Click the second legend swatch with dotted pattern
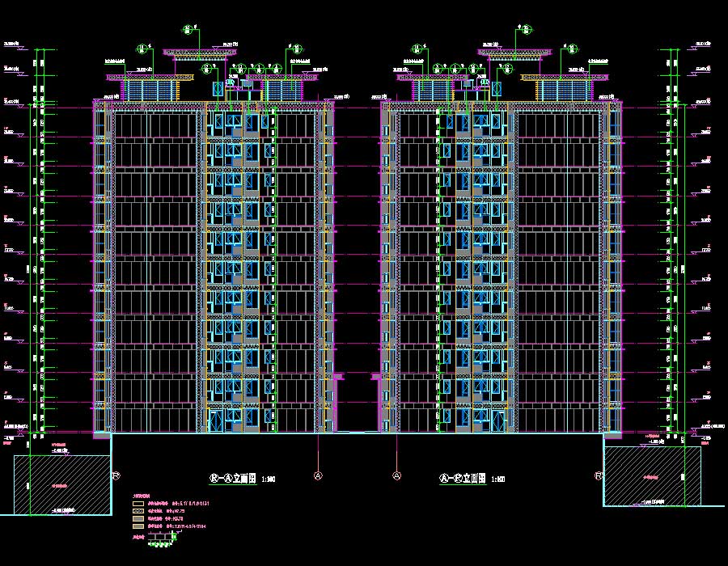The image size is (728, 566). (138, 511)
